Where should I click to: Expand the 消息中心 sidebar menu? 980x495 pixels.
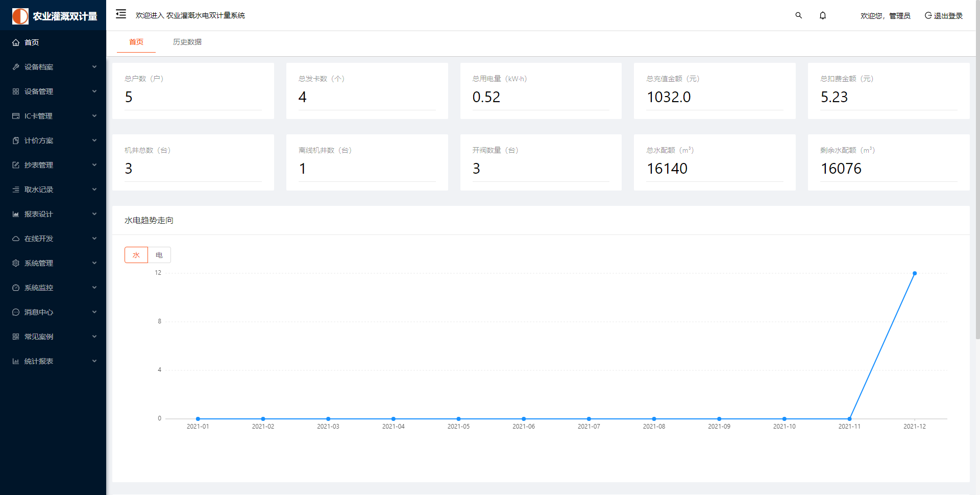39,312
